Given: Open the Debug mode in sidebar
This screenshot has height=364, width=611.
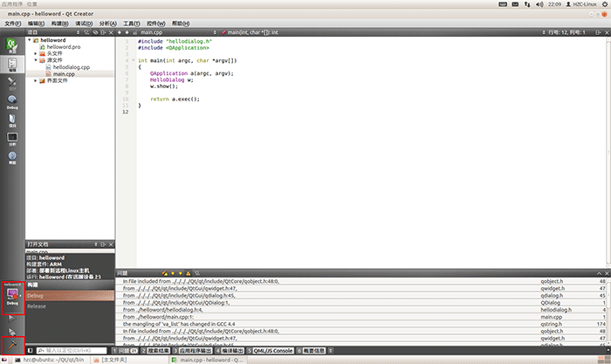Looking at the screenshot, I should 12,102.
